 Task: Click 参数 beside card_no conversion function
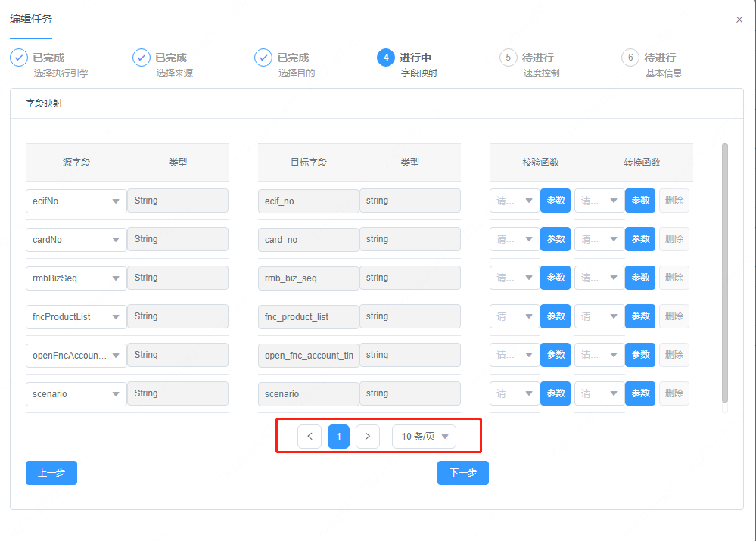click(639, 239)
